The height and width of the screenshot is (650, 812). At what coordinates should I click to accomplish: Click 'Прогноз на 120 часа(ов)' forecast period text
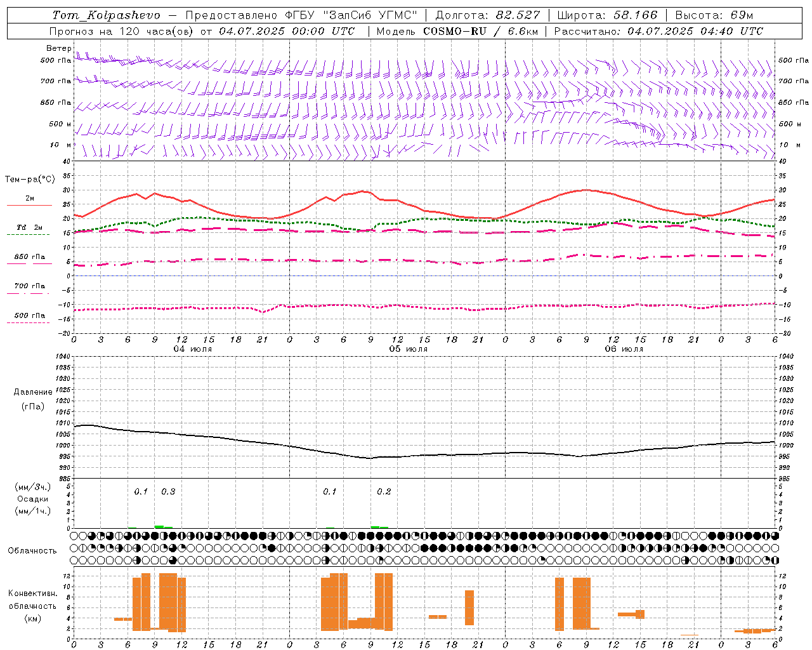point(121,31)
